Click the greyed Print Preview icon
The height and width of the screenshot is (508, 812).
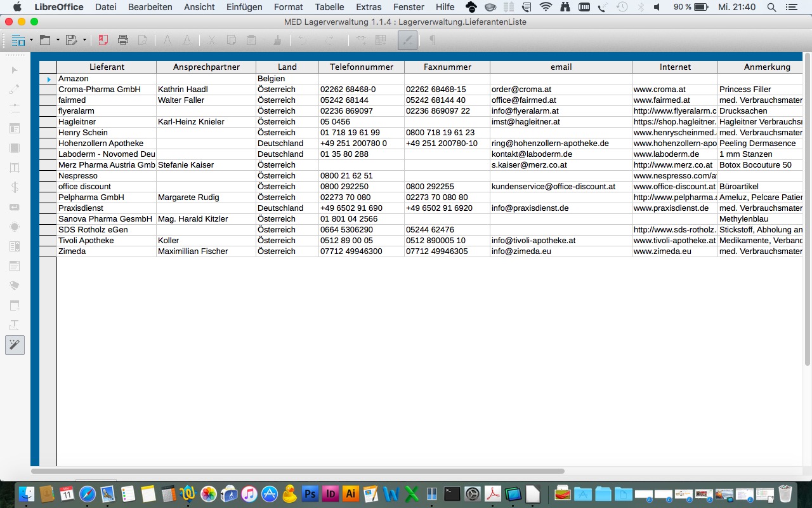pyautogui.click(x=143, y=40)
